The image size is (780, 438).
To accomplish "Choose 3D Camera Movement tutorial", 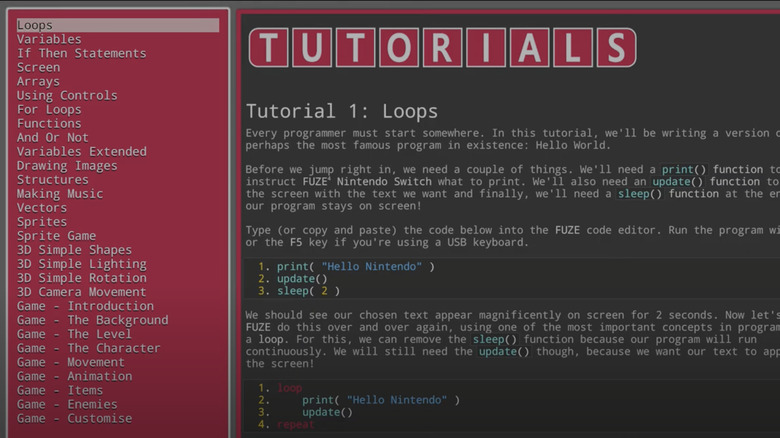I will click(x=81, y=291).
